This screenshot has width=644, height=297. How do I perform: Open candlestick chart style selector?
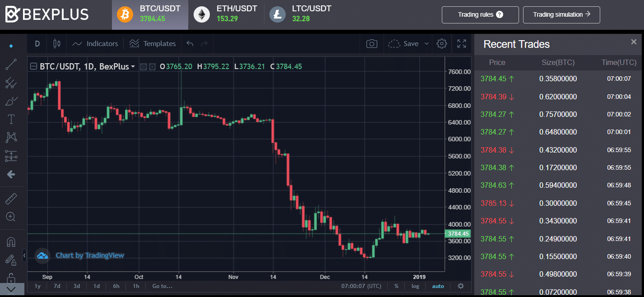point(56,44)
